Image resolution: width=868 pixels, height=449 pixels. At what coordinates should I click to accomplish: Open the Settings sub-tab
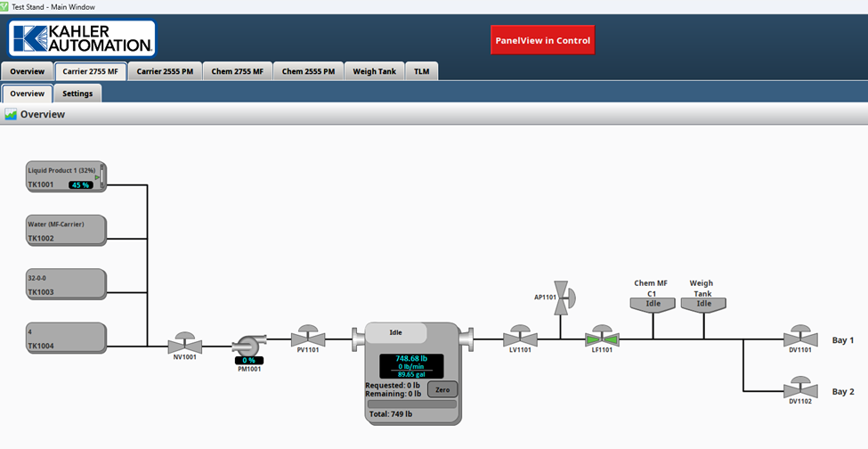pyautogui.click(x=77, y=94)
